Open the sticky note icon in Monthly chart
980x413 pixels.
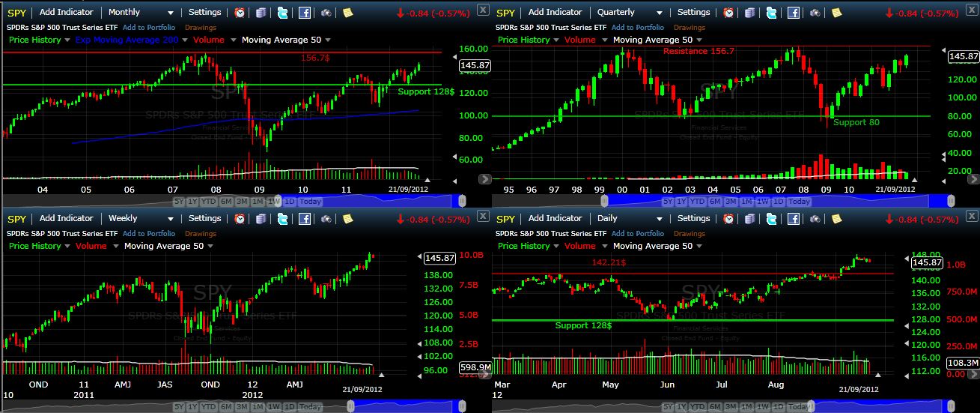[348, 13]
